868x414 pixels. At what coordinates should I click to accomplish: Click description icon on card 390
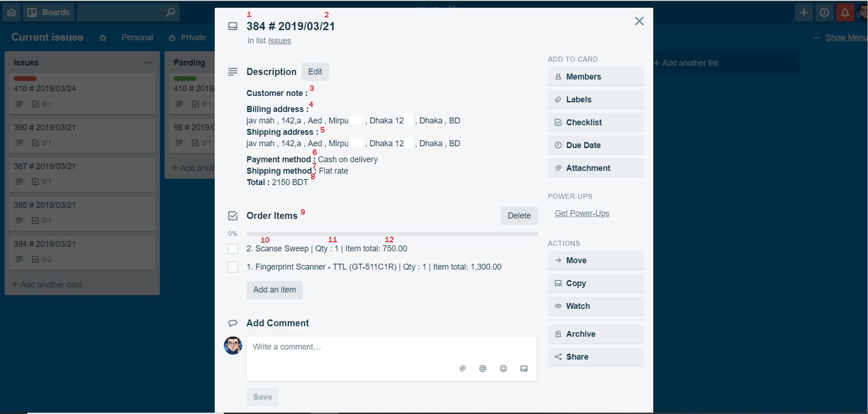point(19,143)
